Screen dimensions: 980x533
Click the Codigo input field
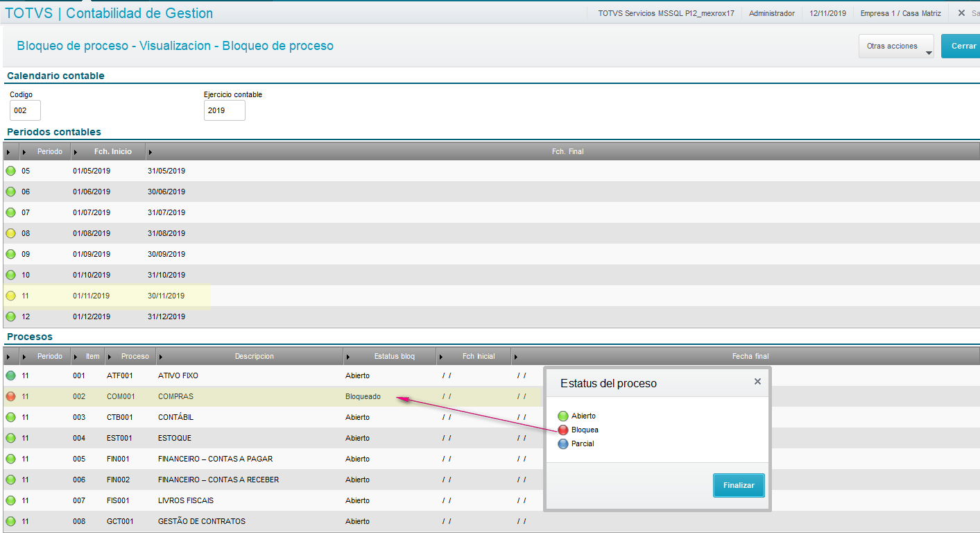click(25, 110)
